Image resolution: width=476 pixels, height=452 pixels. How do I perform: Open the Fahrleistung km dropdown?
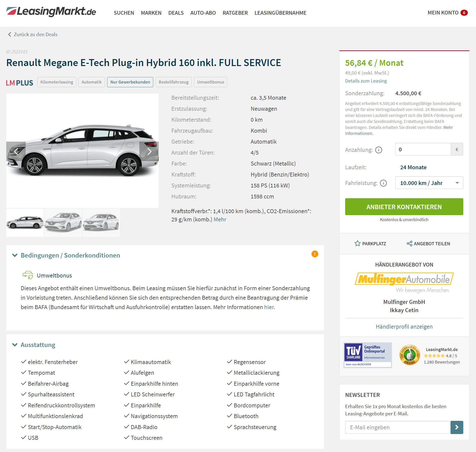429,183
